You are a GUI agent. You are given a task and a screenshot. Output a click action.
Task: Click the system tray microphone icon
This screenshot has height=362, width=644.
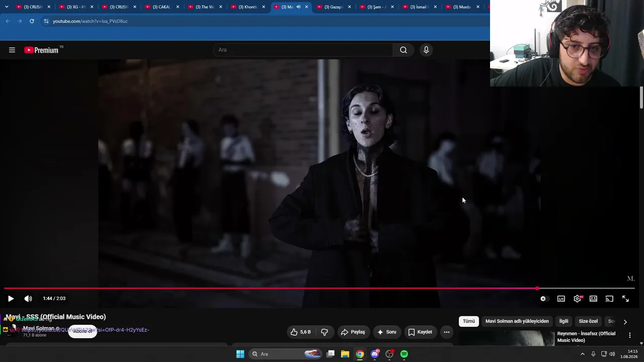coord(593,354)
